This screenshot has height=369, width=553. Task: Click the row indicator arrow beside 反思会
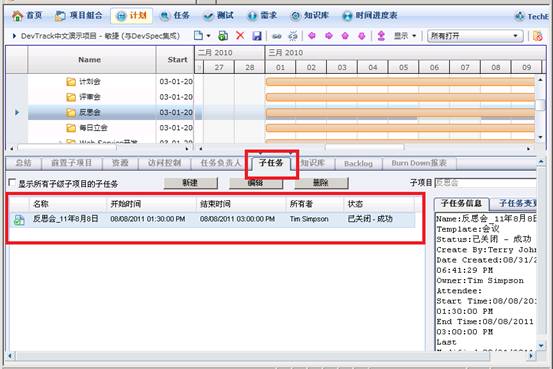[x=17, y=113]
